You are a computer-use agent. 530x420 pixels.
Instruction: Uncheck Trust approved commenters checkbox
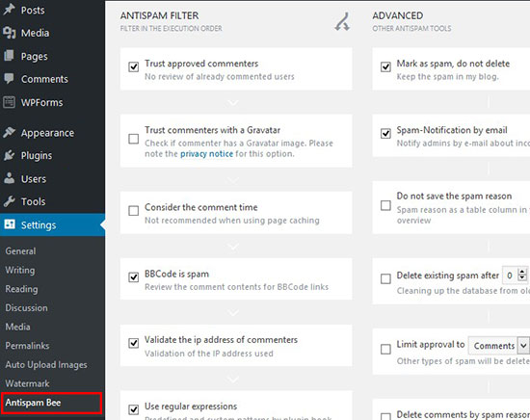point(134,66)
